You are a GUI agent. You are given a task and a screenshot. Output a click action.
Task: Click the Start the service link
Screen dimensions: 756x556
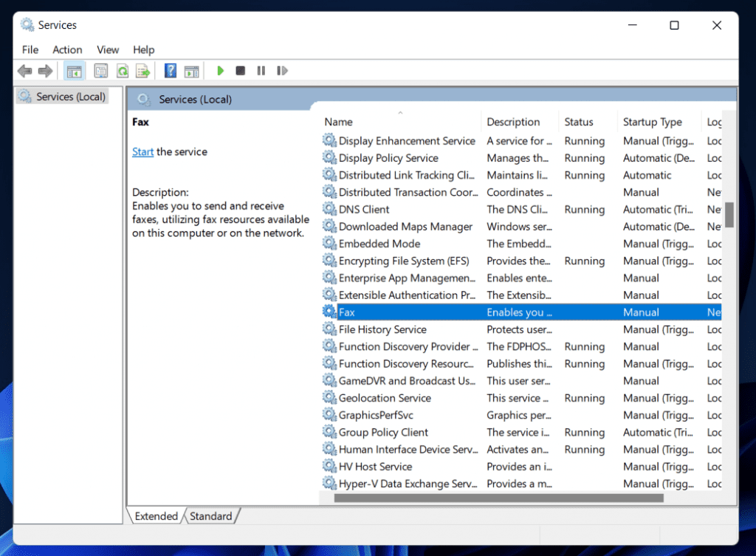[142, 151]
